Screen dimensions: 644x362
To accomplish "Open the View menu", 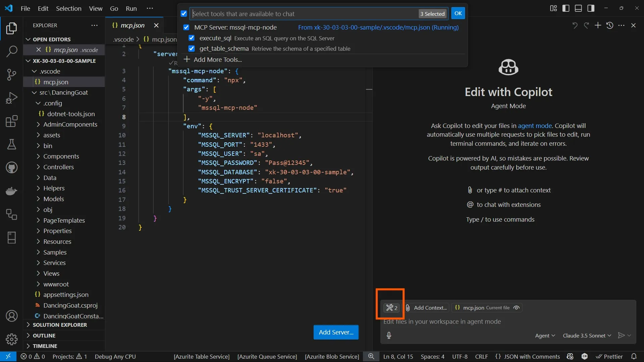I will pos(95,8).
